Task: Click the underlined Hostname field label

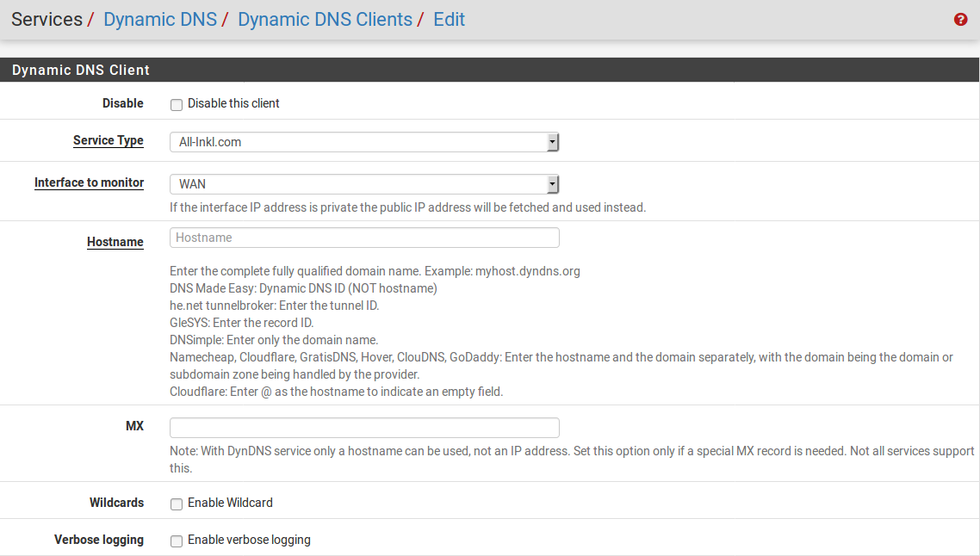Action: 115,242
